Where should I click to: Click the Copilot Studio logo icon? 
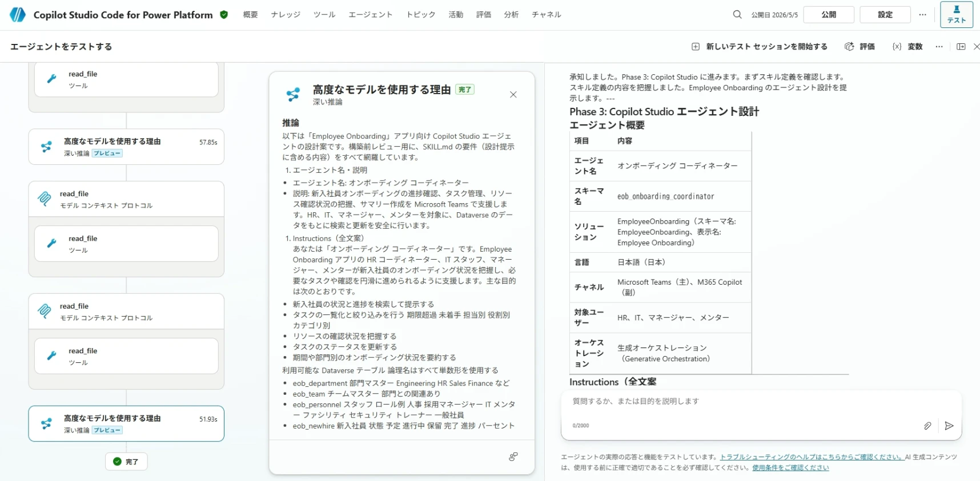(18, 15)
